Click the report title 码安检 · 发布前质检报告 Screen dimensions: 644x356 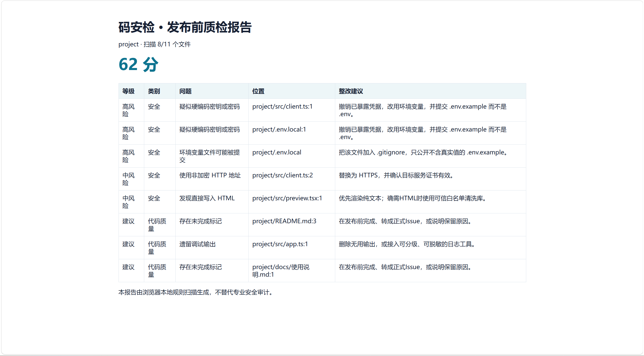[x=185, y=27]
